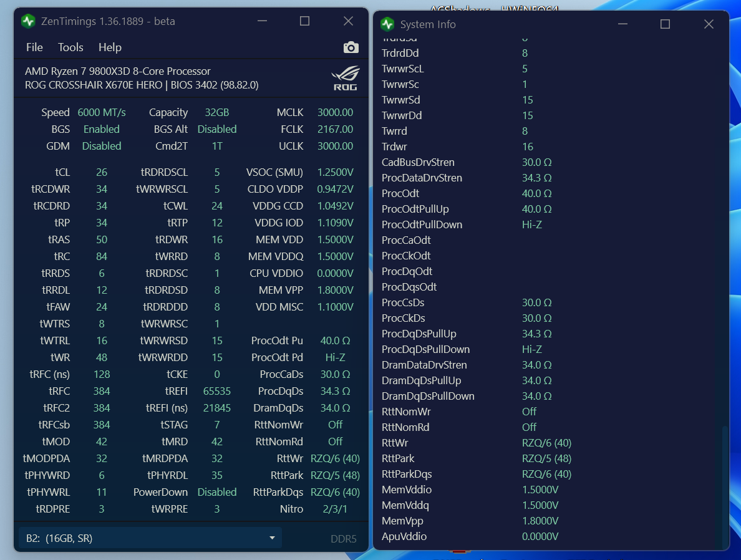Image resolution: width=741 pixels, height=560 pixels.
Task: Click the tRC value 84
Action: coord(102,256)
